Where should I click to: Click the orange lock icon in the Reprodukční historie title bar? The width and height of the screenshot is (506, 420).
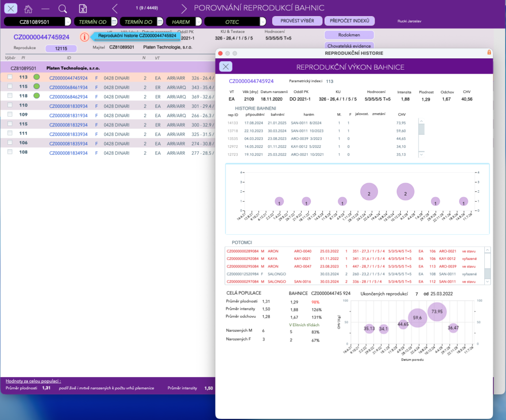(489, 52)
